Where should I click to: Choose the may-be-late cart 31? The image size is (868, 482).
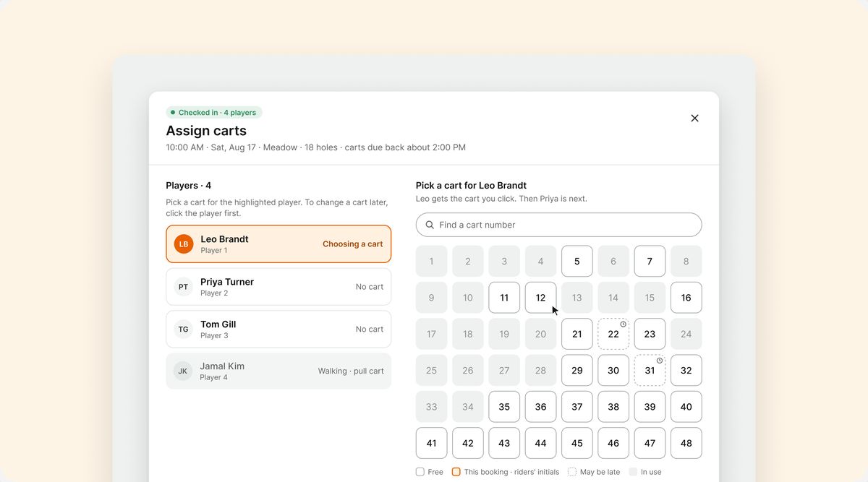click(x=650, y=370)
